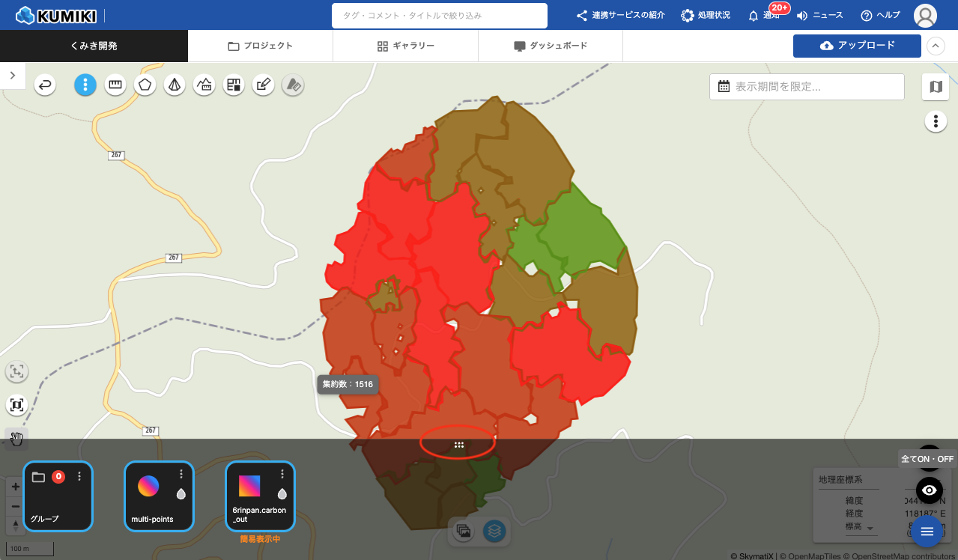This screenshot has height=560, width=958.
Task: Click the annotation edit pencil tool
Action: [x=262, y=85]
